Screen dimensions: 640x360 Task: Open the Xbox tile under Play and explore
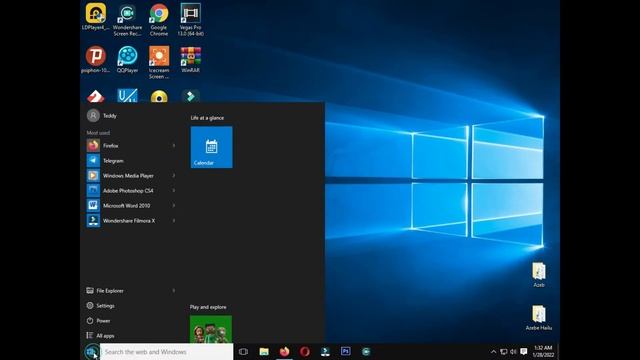(211, 329)
